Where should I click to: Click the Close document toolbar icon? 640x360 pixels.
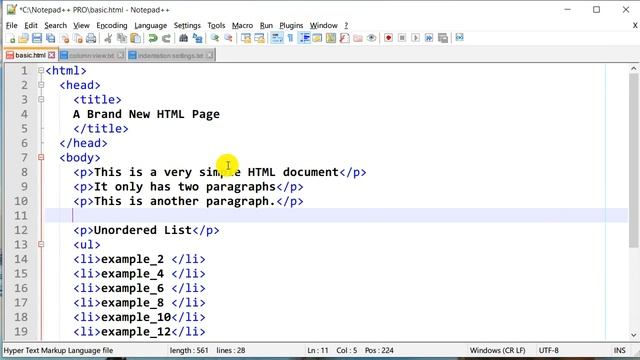pyautogui.click(x=64, y=38)
